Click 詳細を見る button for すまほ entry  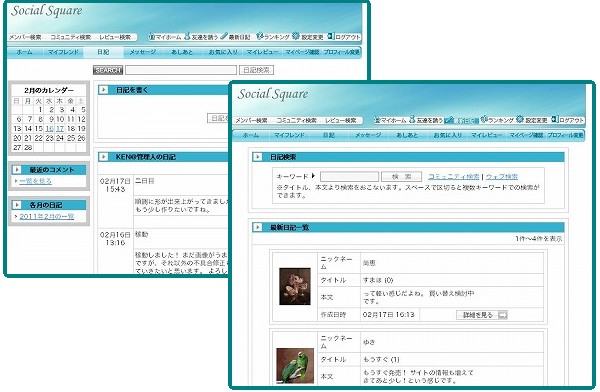click(x=482, y=315)
